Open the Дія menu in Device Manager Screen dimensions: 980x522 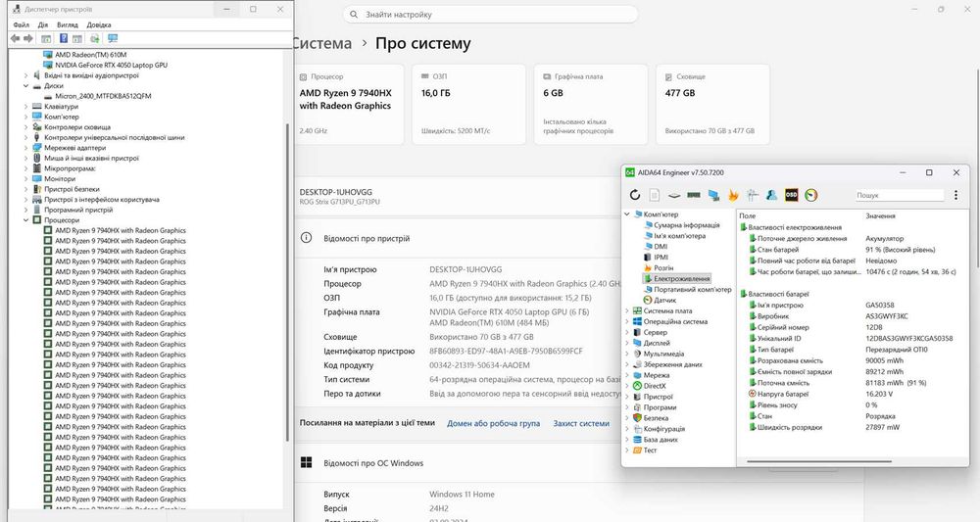(x=42, y=25)
